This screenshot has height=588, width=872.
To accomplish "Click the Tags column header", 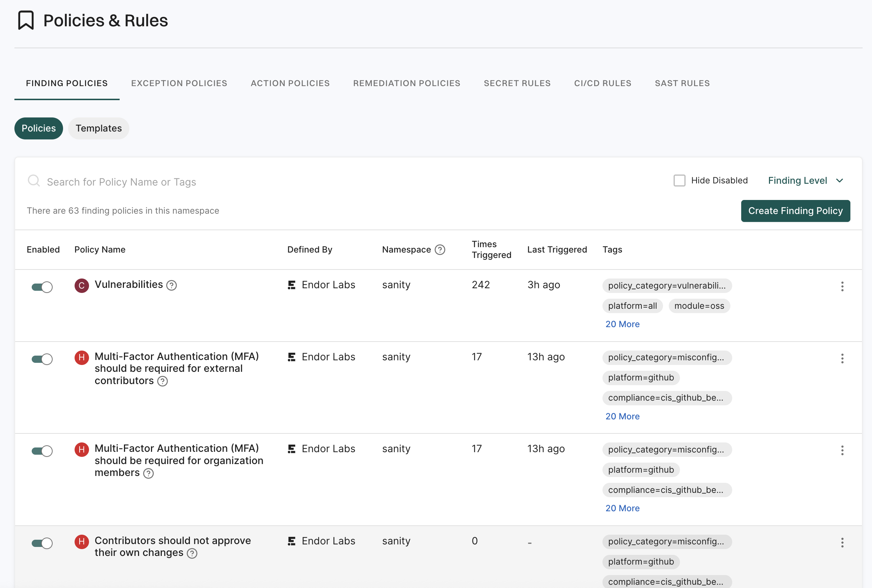I will tap(613, 250).
